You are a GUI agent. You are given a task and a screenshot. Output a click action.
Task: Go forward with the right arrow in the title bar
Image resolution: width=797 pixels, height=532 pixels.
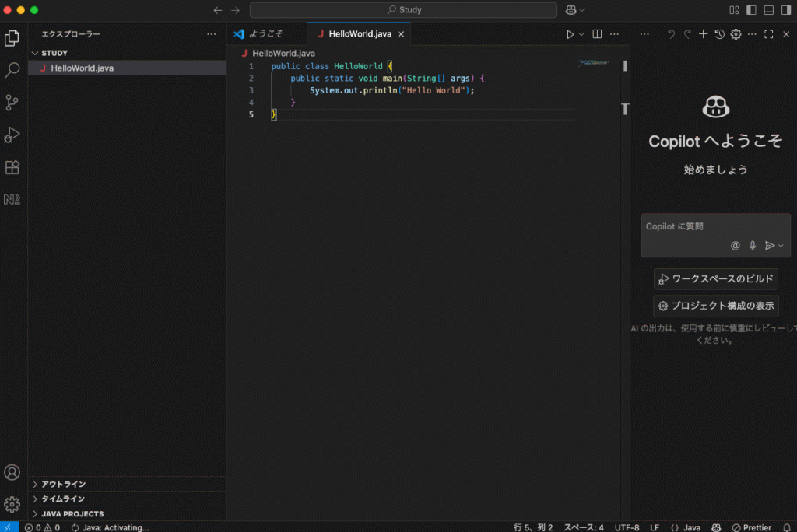[x=235, y=10]
